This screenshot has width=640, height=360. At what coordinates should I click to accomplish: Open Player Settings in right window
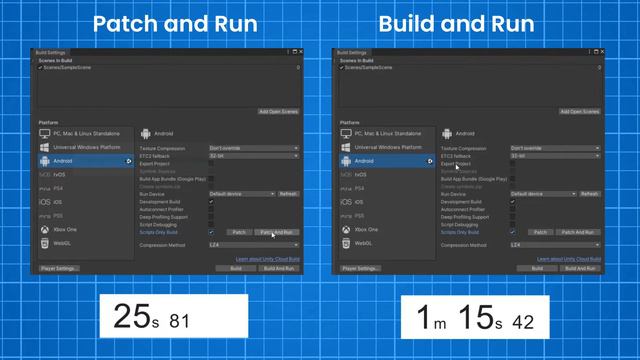[360, 269]
